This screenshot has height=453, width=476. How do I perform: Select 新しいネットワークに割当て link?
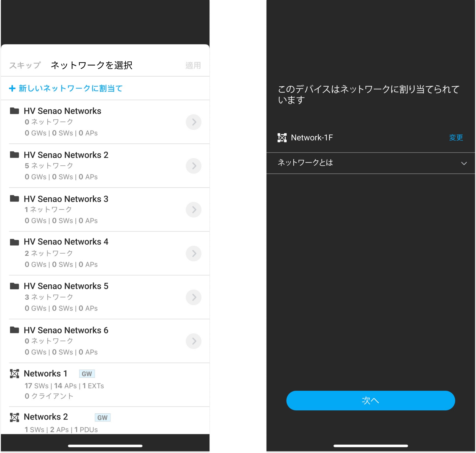pyautogui.click(x=70, y=88)
